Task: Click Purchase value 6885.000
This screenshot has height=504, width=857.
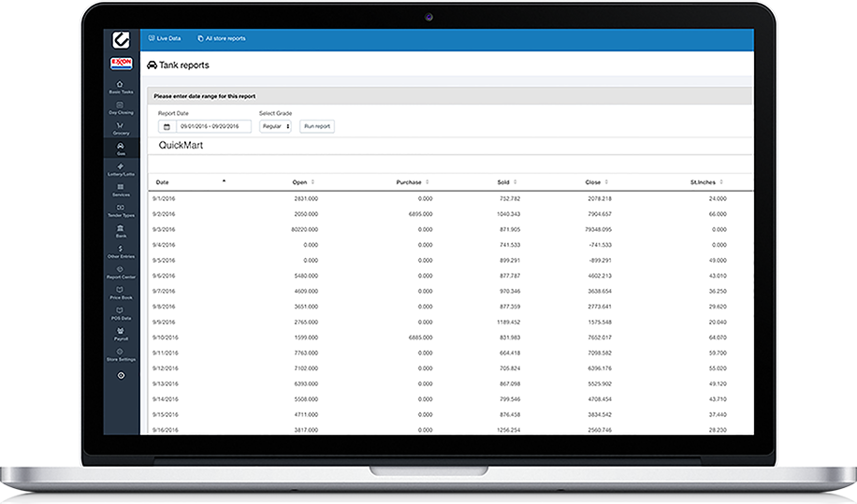Action: click(x=420, y=338)
